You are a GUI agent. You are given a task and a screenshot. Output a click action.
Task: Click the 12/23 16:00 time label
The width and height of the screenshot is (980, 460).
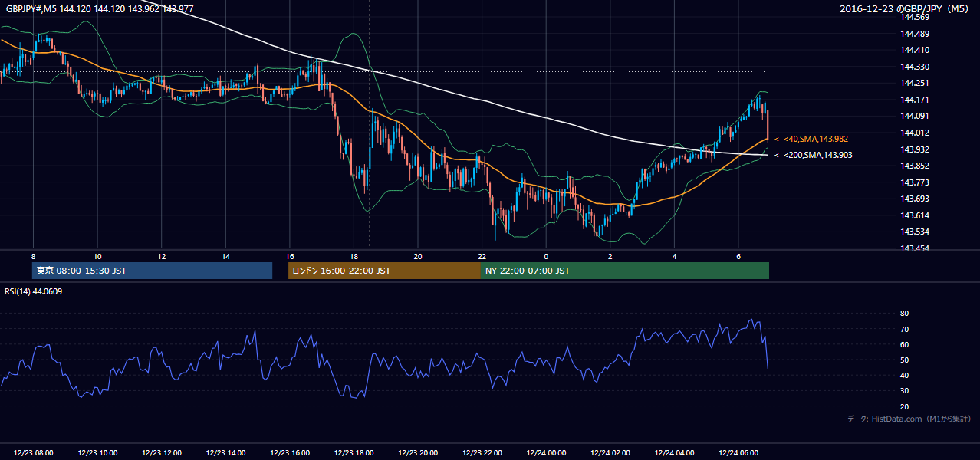click(290, 453)
